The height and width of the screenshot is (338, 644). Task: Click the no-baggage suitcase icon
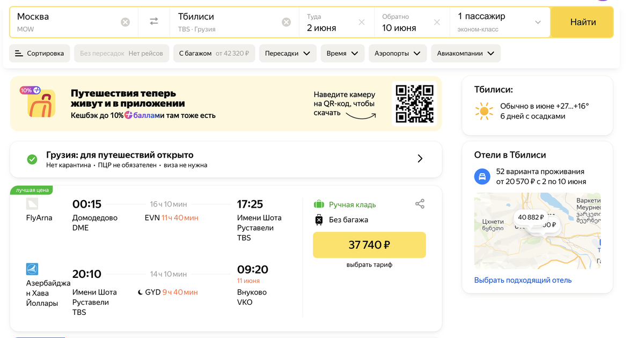(319, 219)
